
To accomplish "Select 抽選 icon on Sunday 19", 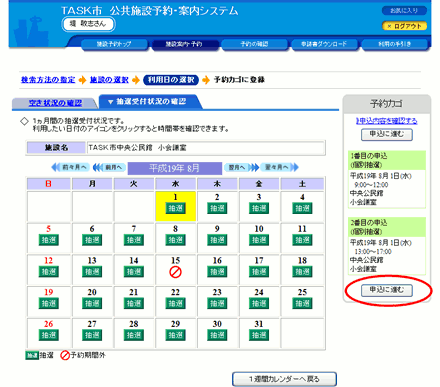I will coord(49,303).
